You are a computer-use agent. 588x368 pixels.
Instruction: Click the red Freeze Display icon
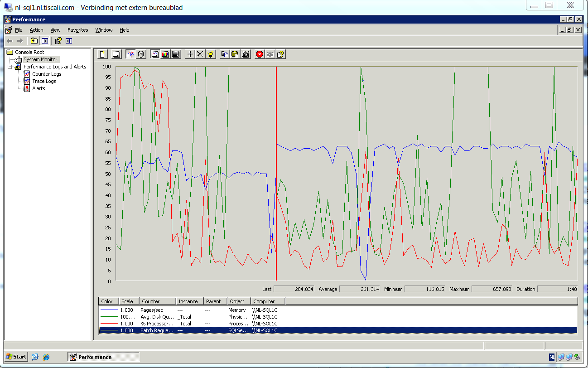pos(260,54)
